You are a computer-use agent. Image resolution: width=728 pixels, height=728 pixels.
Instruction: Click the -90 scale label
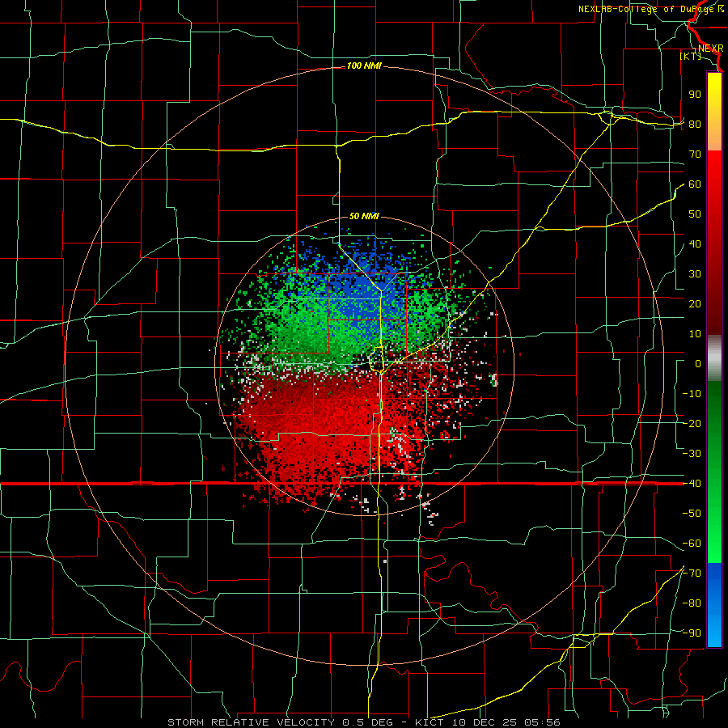[x=692, y=633]
